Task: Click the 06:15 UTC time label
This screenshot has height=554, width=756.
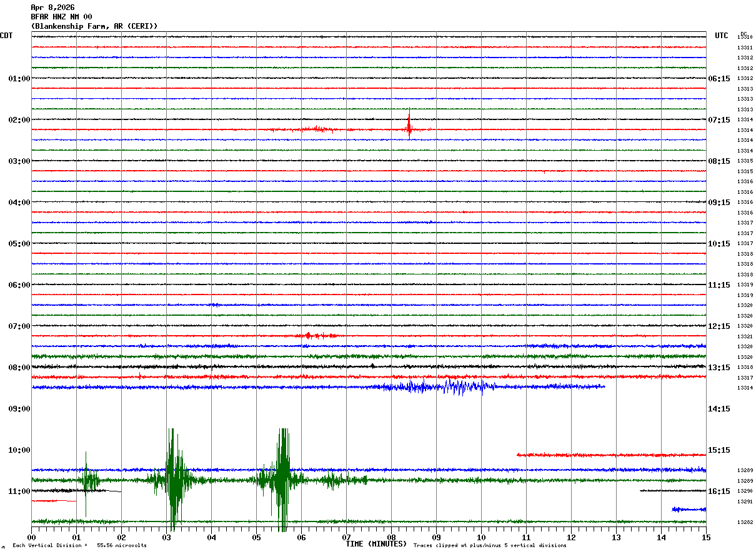Action: pyautogui.click(x=719, y=79)
